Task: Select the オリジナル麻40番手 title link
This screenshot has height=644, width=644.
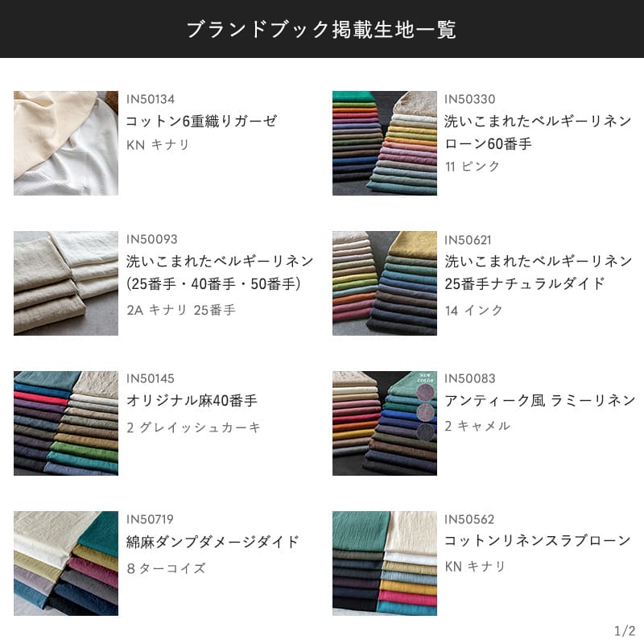Action: click(x=192, y=400)
